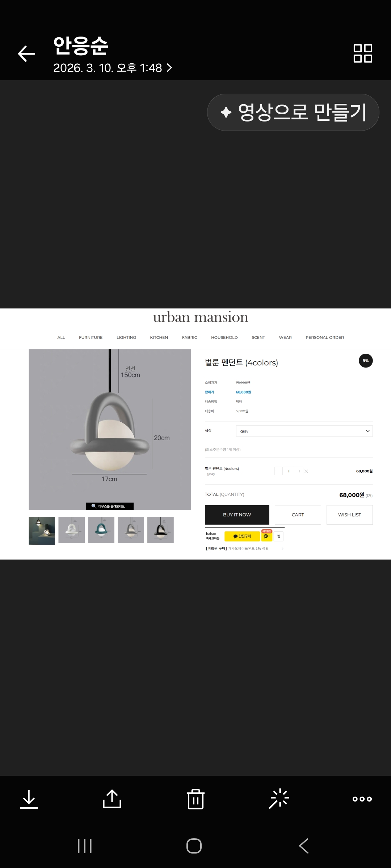391x868 pixels.
Task: Tap the trash delete icon
Action: pyautogui.click(x=195, y=799)
